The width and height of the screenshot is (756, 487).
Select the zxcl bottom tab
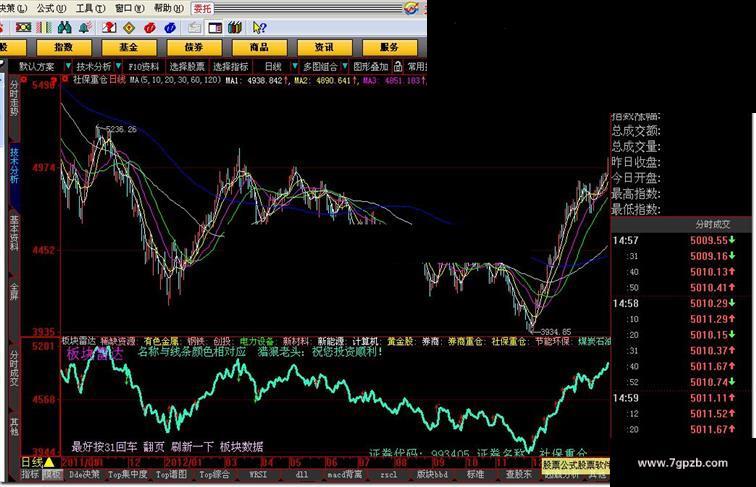click(389, 474)
